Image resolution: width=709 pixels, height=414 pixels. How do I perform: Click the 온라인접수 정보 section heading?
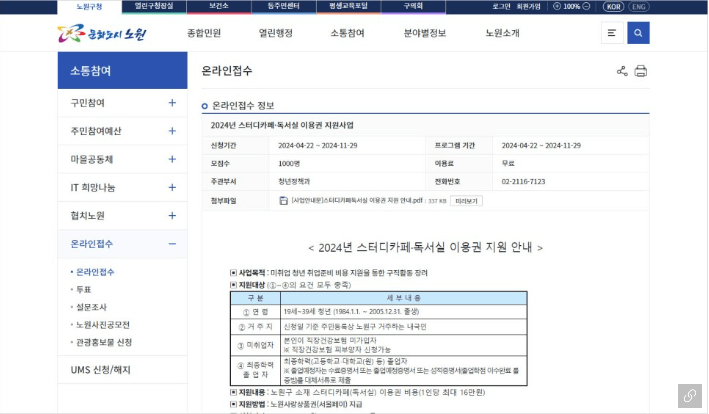pyautogui.click(x=243, y=106)
